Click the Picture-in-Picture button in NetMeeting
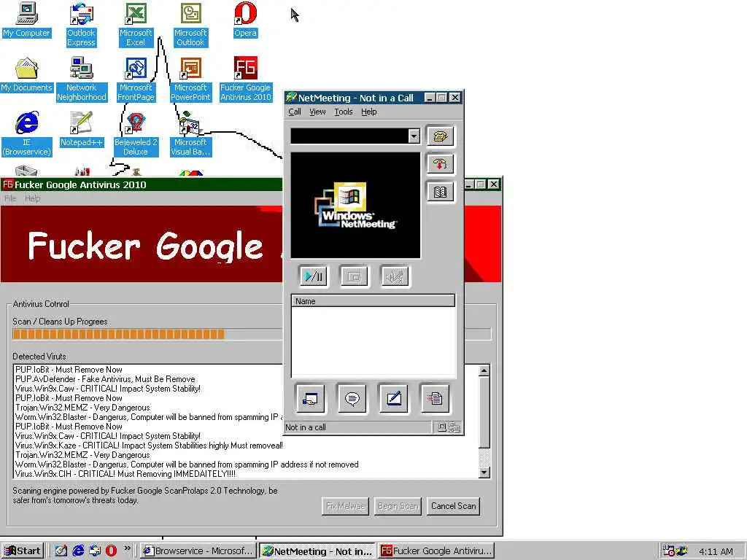The height and width of the screenshot is (560, 747). [x=354, y=276]
